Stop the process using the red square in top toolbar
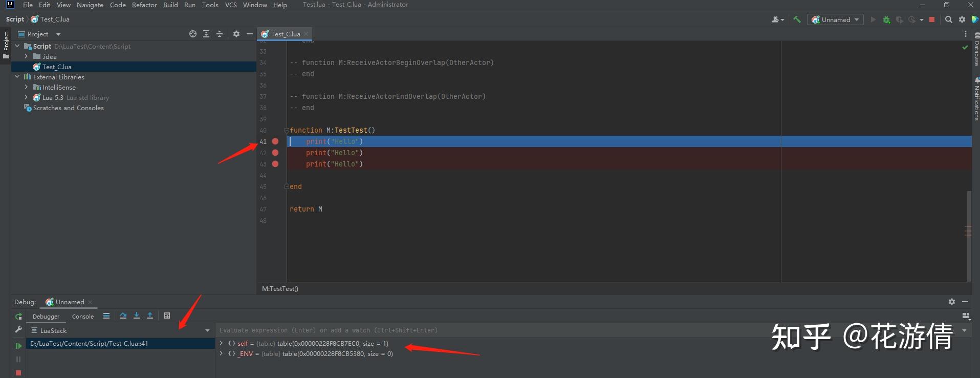The width and height of the screenshot is (980, 378). 932,19
